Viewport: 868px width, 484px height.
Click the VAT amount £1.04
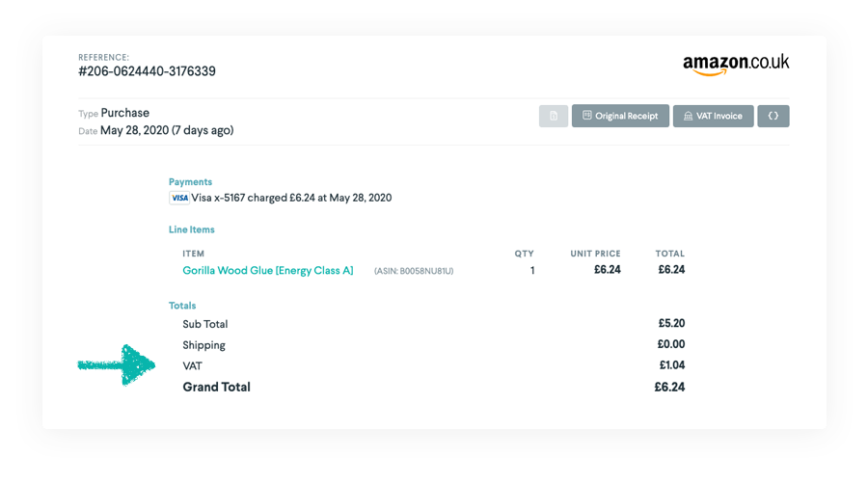click(x=671, y=365)
